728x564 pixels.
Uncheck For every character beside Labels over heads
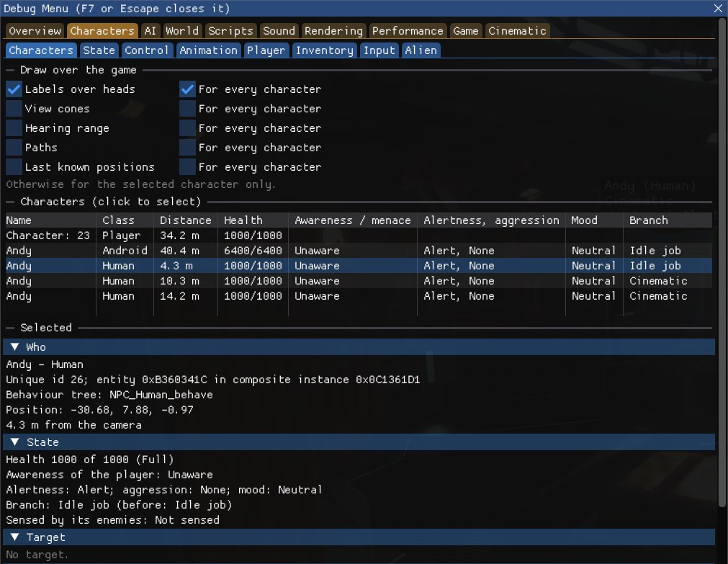coord(187,89)
